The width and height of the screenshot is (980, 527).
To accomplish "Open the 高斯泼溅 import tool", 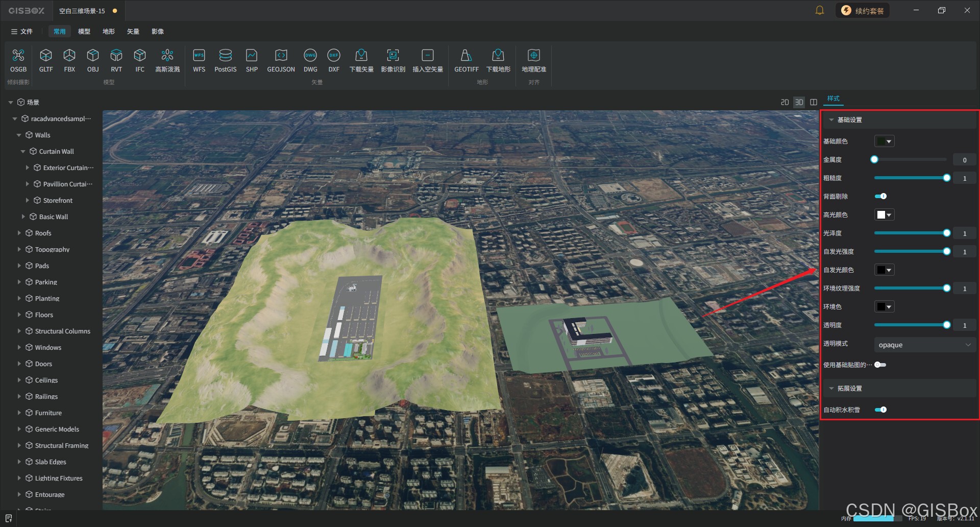I will 167,60.
